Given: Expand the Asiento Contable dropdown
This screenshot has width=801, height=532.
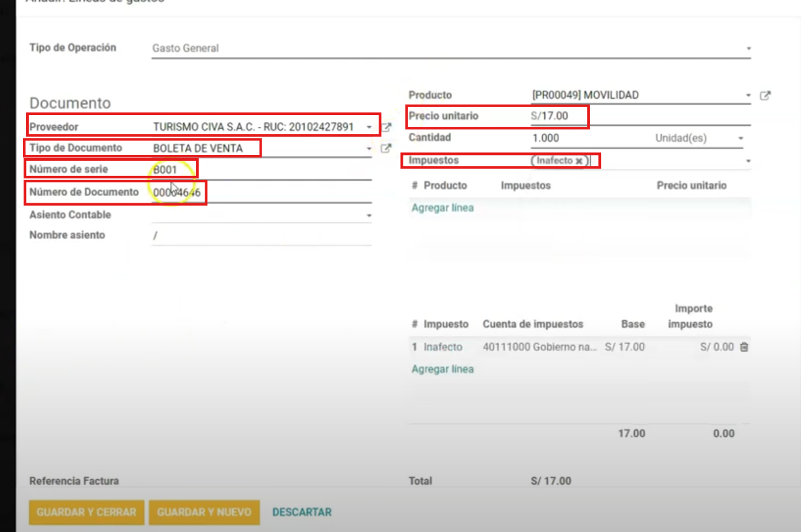Looking at the screenshot, I should click(369, 215).
